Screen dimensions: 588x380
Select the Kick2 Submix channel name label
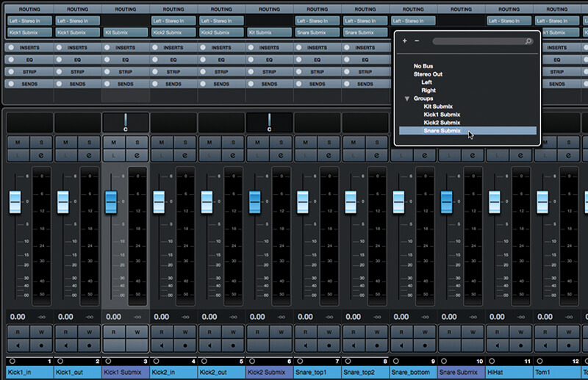[x=269, y=372]
